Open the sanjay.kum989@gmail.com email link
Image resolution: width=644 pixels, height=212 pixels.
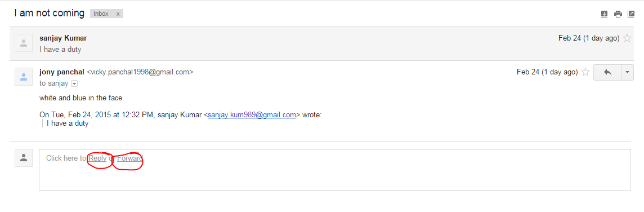252,115
